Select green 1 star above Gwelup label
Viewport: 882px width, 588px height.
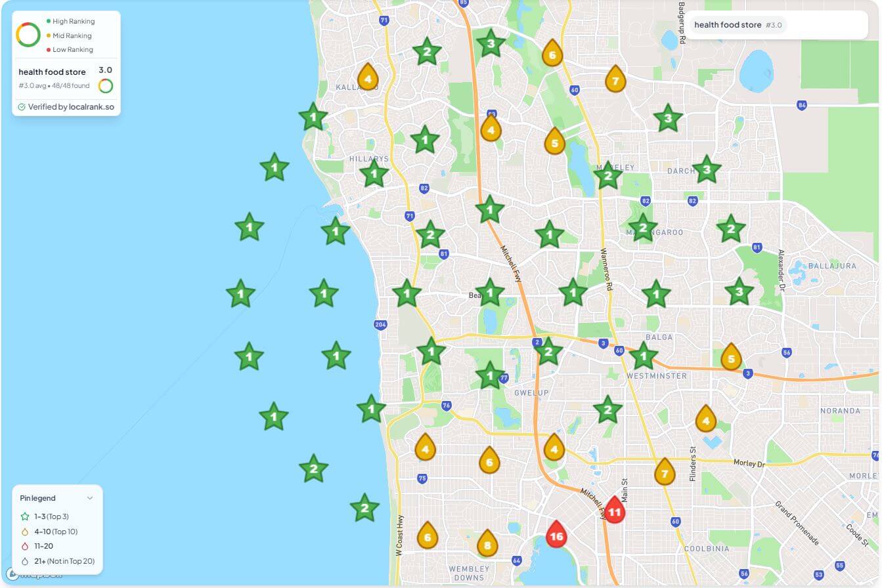489,376
